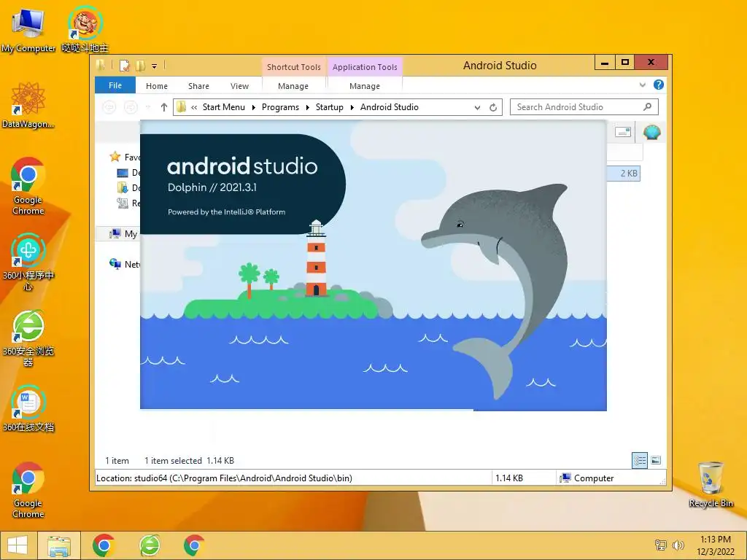Expand hidden breadcrumb path chevrons
This screenshot has width=747, height=560.
tap(194, 108)
